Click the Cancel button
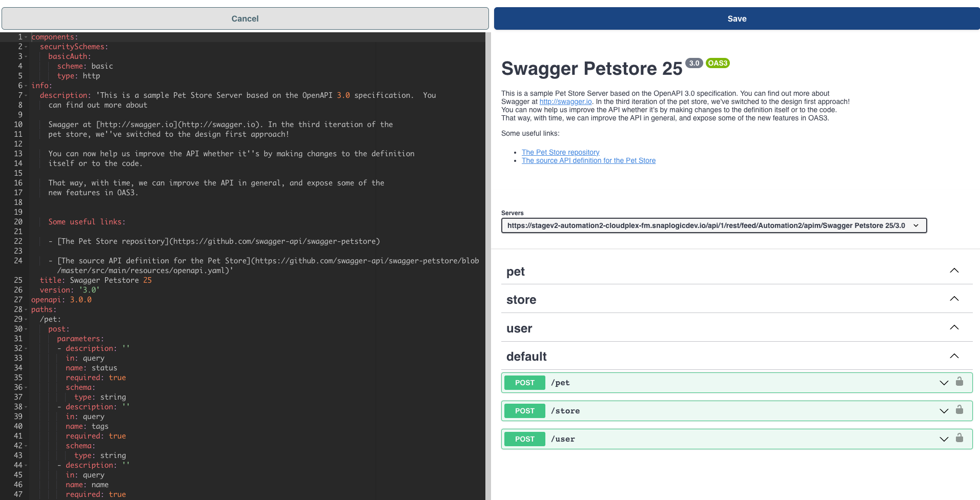The height and width of the screenshot is (500, 980). tap(245, 18)
